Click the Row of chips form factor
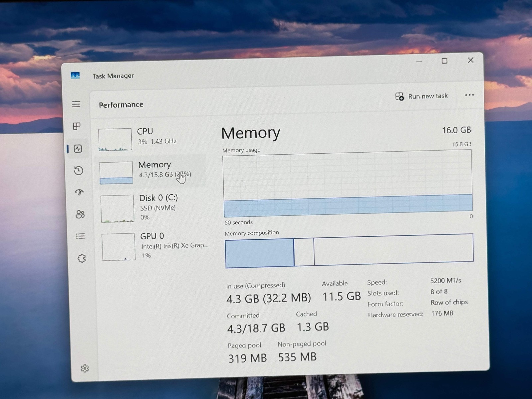The image size is (532, 399). point(449,302)
